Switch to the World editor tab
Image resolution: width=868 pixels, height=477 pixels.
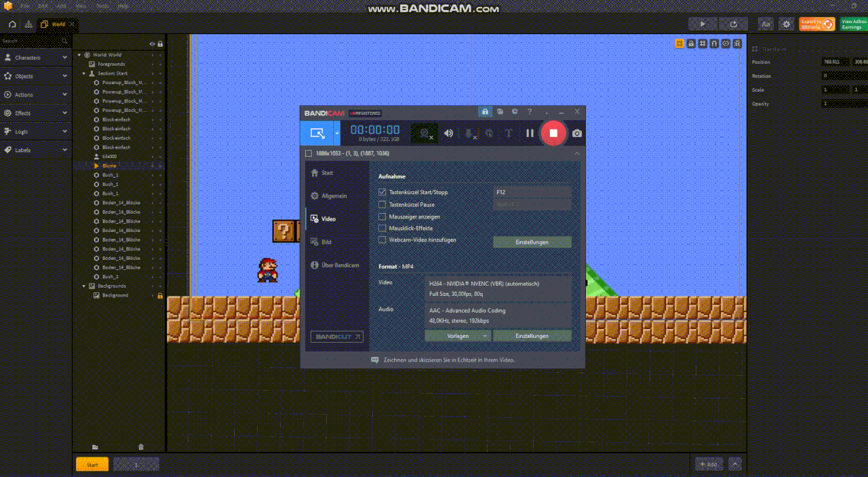(x=58, y=24)
